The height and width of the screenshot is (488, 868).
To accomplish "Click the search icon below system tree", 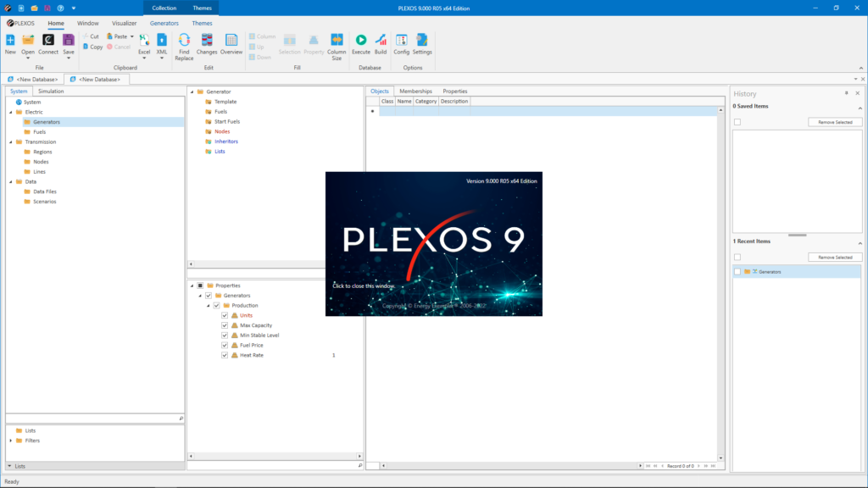I will tap(181, 419).
